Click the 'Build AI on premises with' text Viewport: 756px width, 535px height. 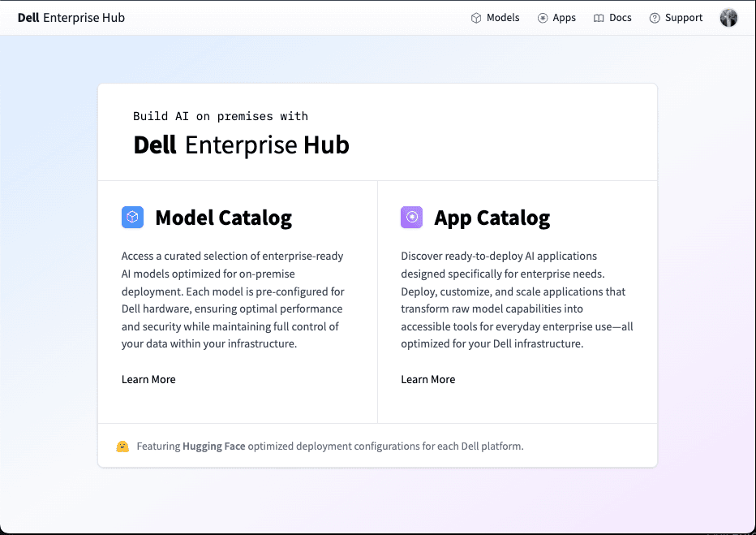(221, 116)
